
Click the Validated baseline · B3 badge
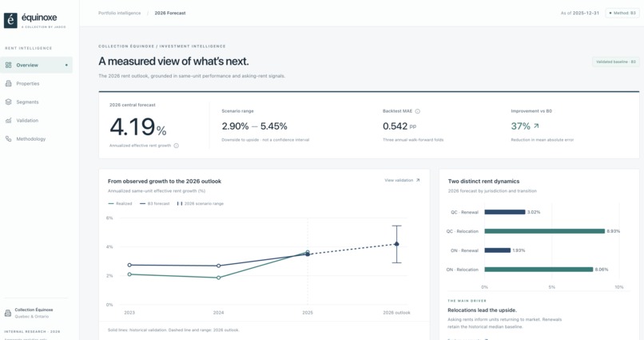coord(616,62)
